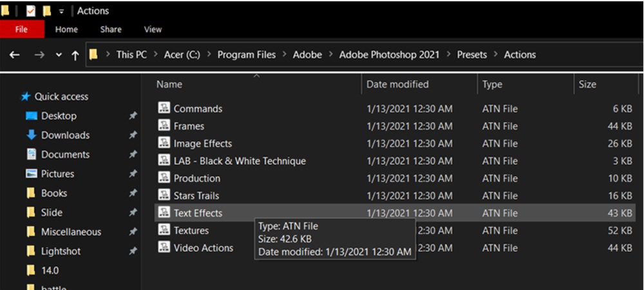The image size is (644, 290).
Task: Unpin Desktop using its pin icon
Action: coord(133,116)
